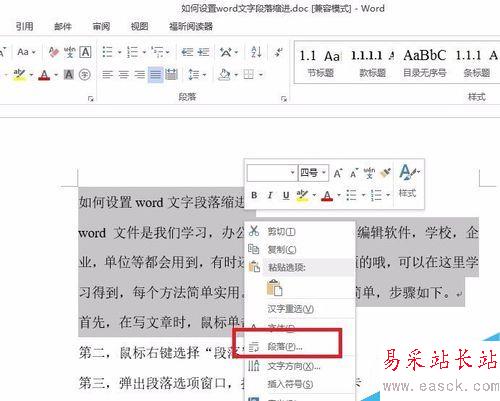Screen dimensions: 500x401
Task: Increase paragraph indent
Action: (203, 52)
